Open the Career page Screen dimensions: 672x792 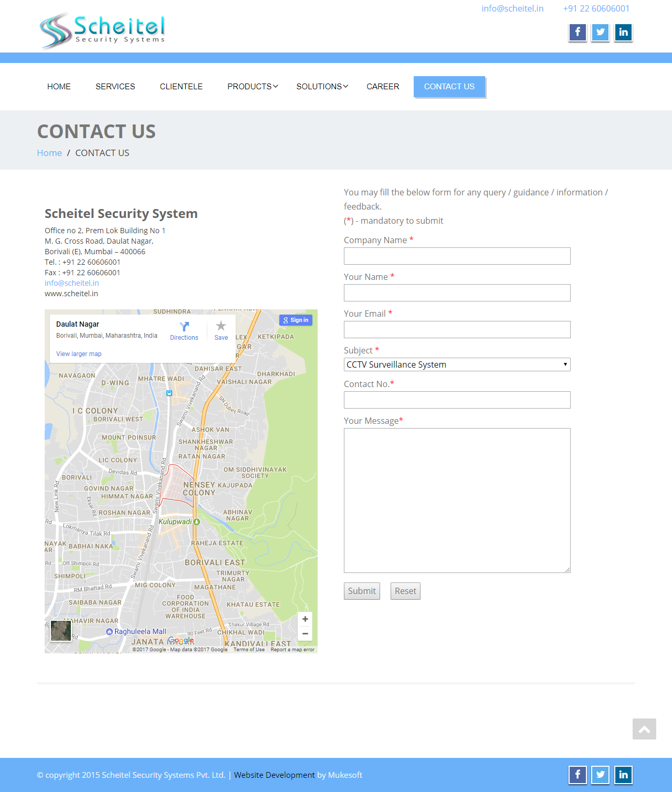click(383, 87)
